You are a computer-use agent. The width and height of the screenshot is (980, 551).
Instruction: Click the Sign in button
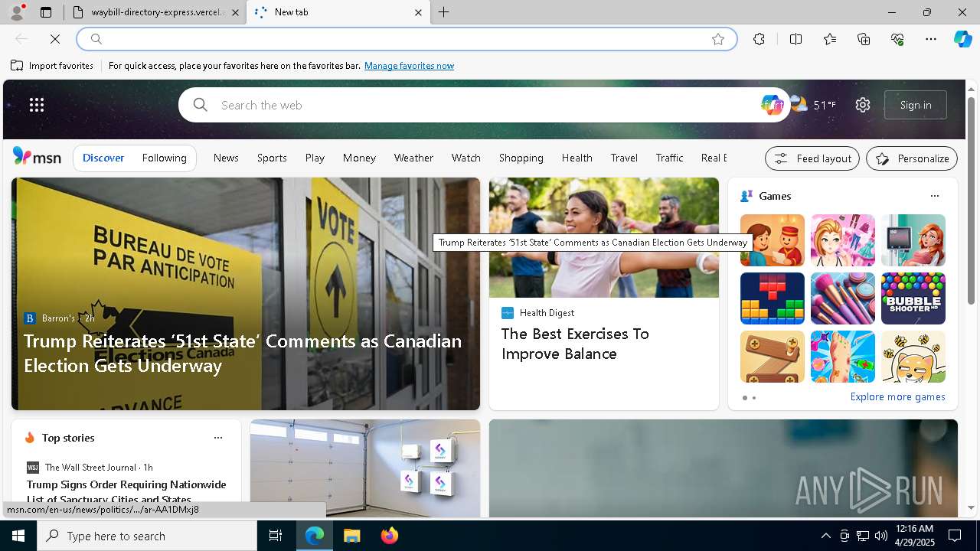point(916,105)
